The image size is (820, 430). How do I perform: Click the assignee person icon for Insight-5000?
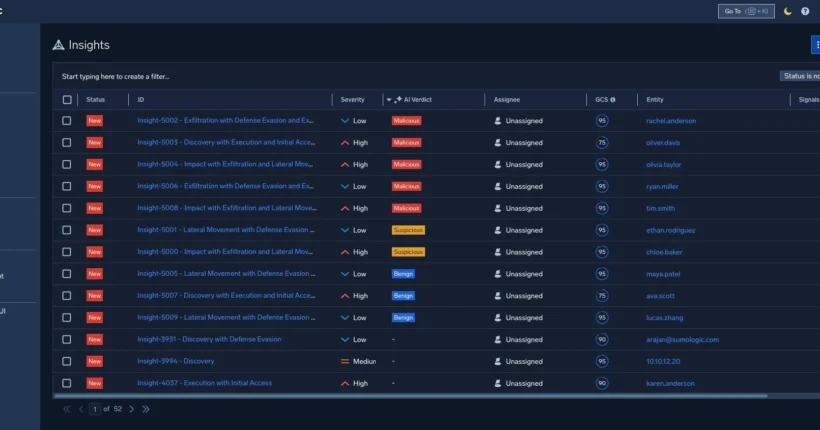pos(497,252)
